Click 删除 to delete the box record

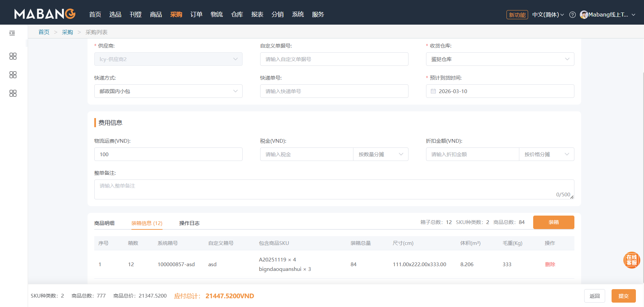(550, 264)
